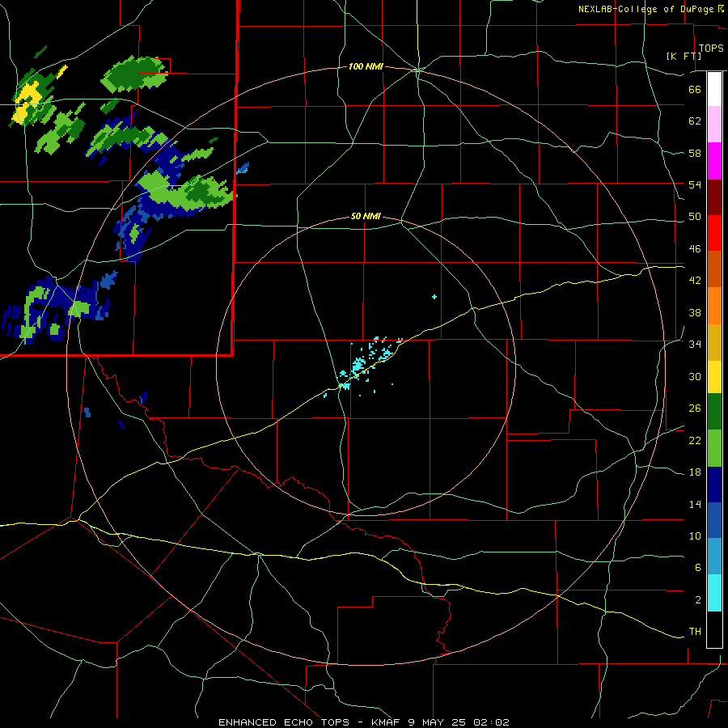Select the light pink swatch in the legend
This screenshot has width=728, height=728.
pos(714,124)
